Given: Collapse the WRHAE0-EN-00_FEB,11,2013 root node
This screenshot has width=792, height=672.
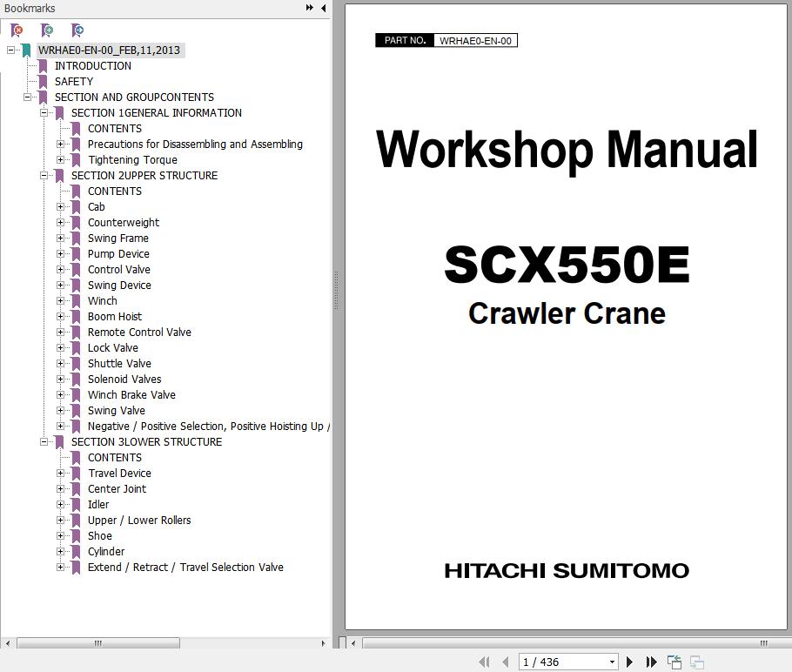Looking at the screenshot, I should tap(10, 50).
